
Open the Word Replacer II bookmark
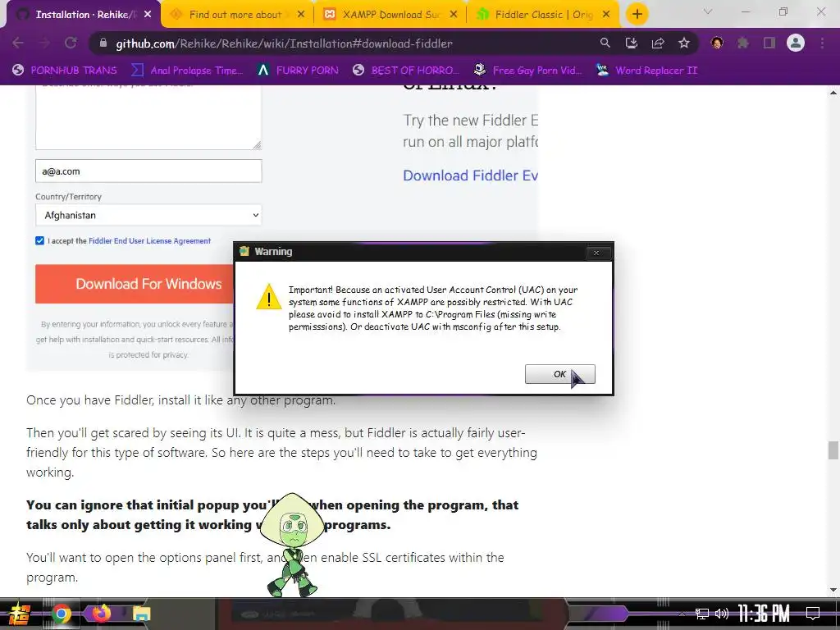click(x=647, y=71)
